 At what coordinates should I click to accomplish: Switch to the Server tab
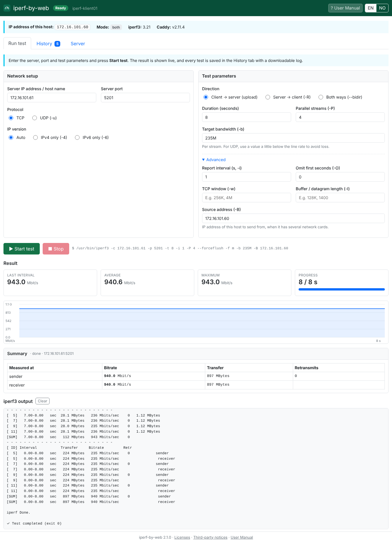pyautogui.click(x=78, y=44)
